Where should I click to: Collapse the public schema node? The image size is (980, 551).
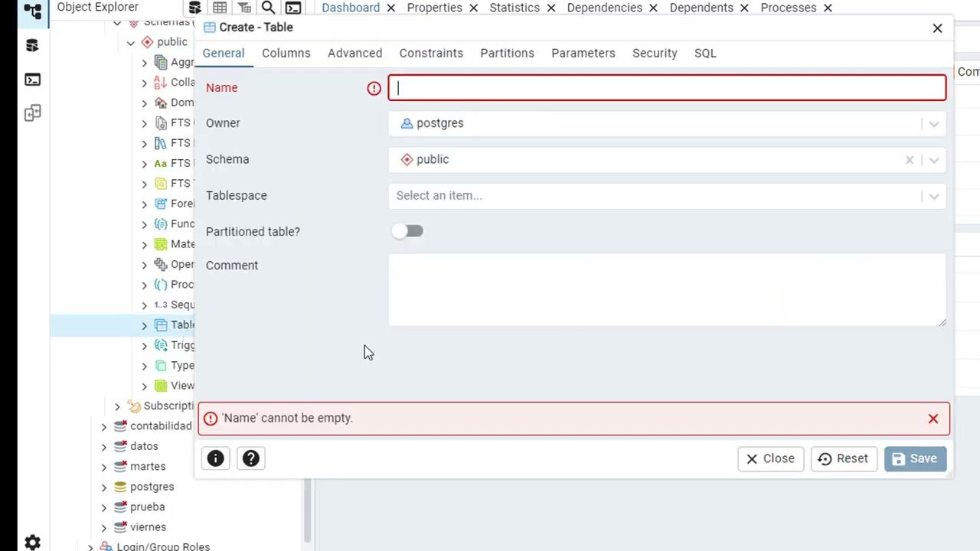point(131,43)
